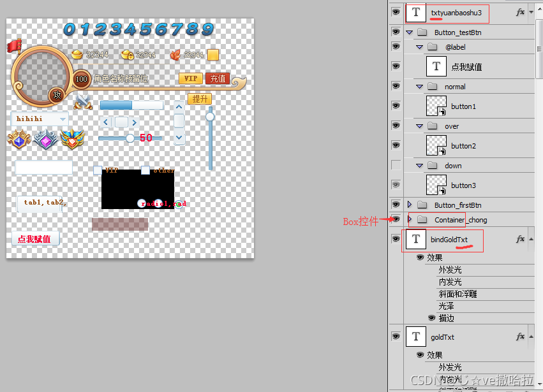
Task: Hide the goldTxt layer
Action: point(396,336)
